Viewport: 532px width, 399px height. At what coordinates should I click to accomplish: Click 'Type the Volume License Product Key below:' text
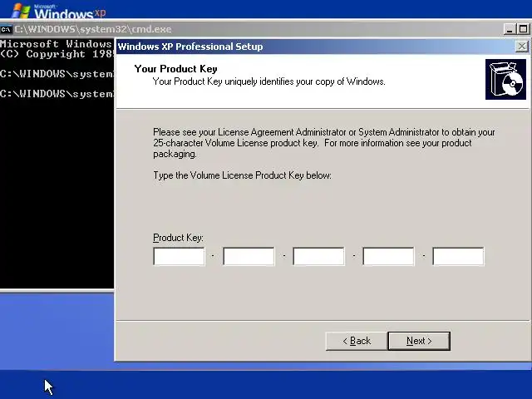(242, 175)
